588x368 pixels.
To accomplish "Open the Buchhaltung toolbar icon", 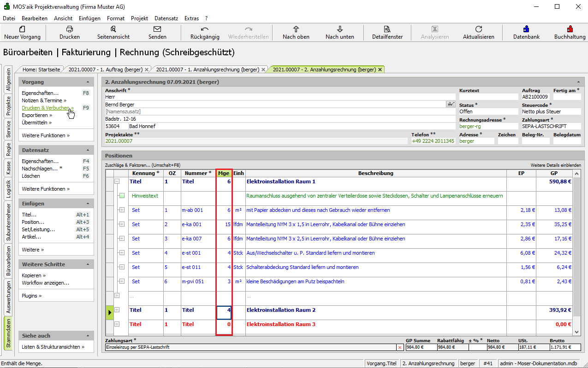I will pos(570,29).
